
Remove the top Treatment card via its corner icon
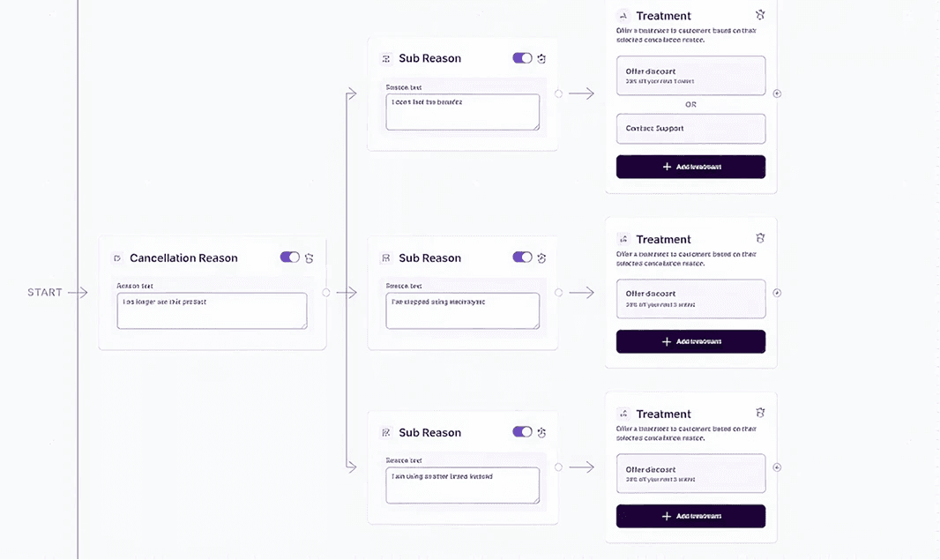[760, 15]
